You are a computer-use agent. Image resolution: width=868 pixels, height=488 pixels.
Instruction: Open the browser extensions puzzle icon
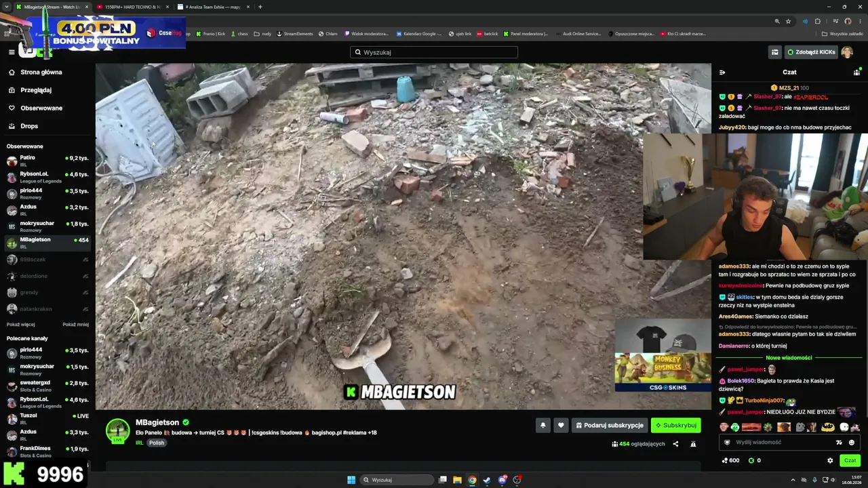tap(818, 21)
